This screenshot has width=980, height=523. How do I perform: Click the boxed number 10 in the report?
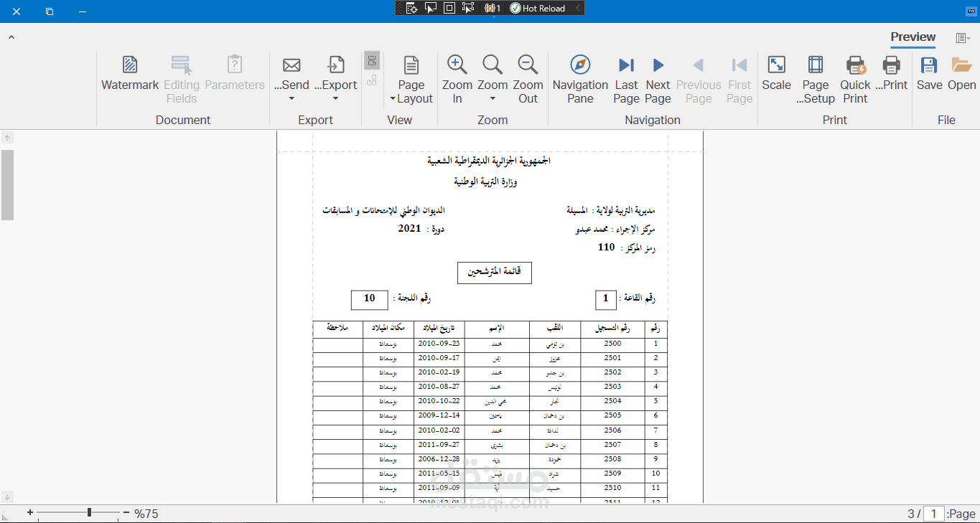point(370,300)
